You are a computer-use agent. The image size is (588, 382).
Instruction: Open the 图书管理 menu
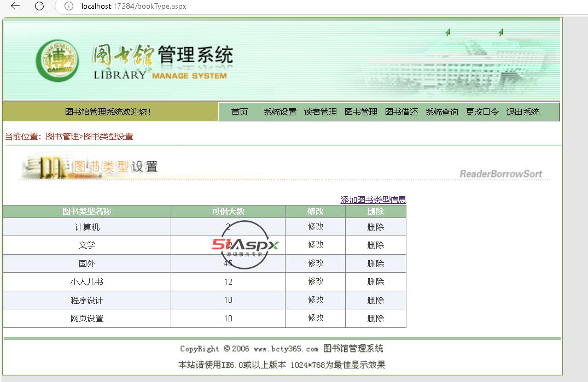(360, 112)
